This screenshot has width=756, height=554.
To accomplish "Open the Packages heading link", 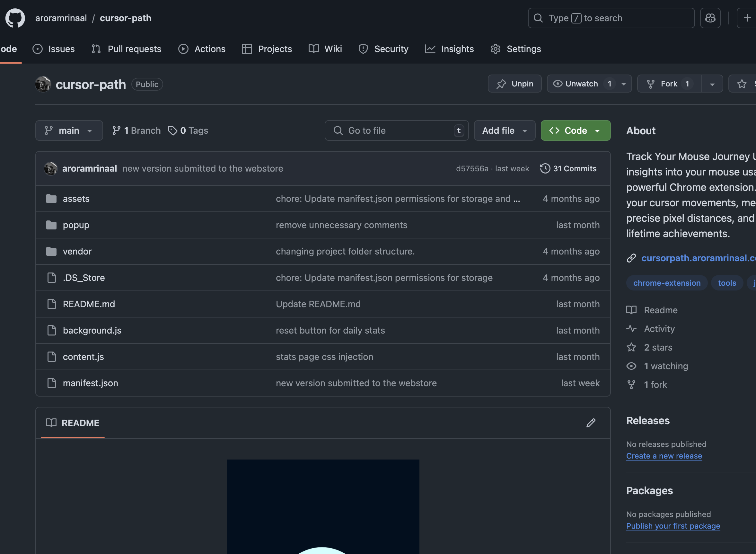I will coord(649,491).
